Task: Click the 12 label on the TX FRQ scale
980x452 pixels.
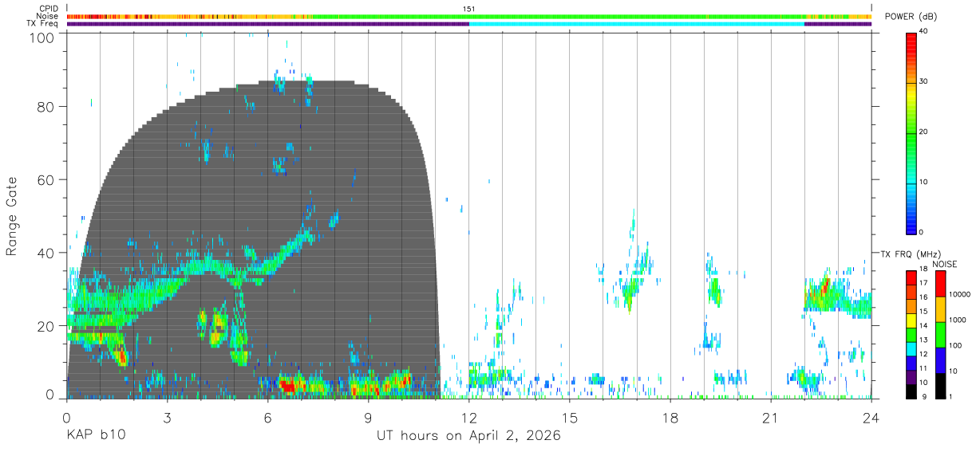Action: point(924,354)
